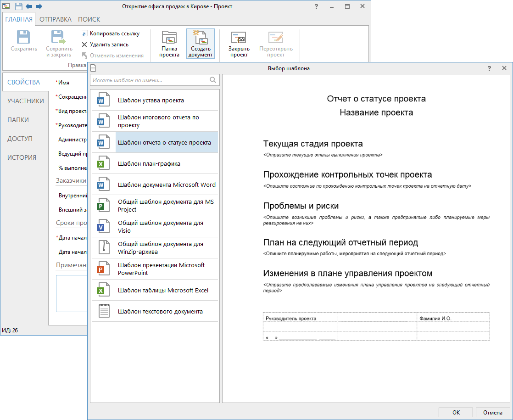513x420 pixels.
Task: Switch to the ИСТОРИЯ side tab
Action: [22, 157]
